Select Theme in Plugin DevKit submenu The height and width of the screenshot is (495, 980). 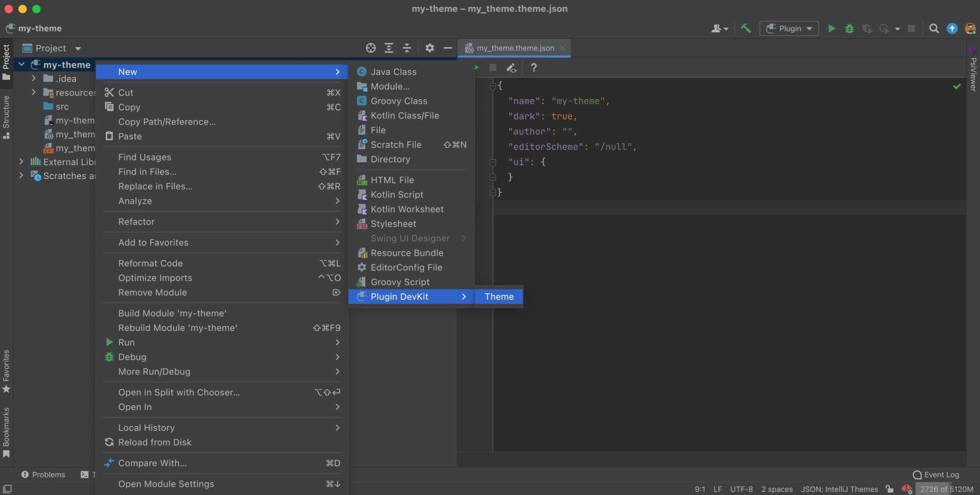pos(499,297)
